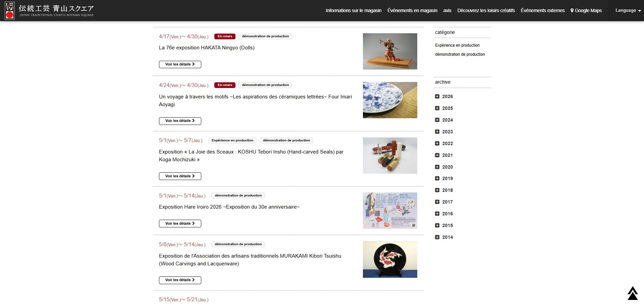Viewport: 644px width, 306px height.
Task: Open the Language dropdown menu
Action: pyautogui.click(x=628, y=10)
